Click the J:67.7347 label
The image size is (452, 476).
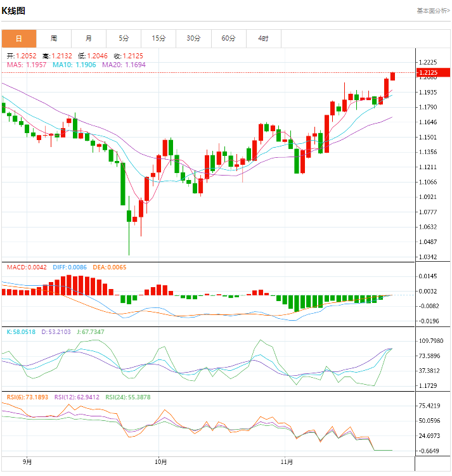[x=90, y=332]
